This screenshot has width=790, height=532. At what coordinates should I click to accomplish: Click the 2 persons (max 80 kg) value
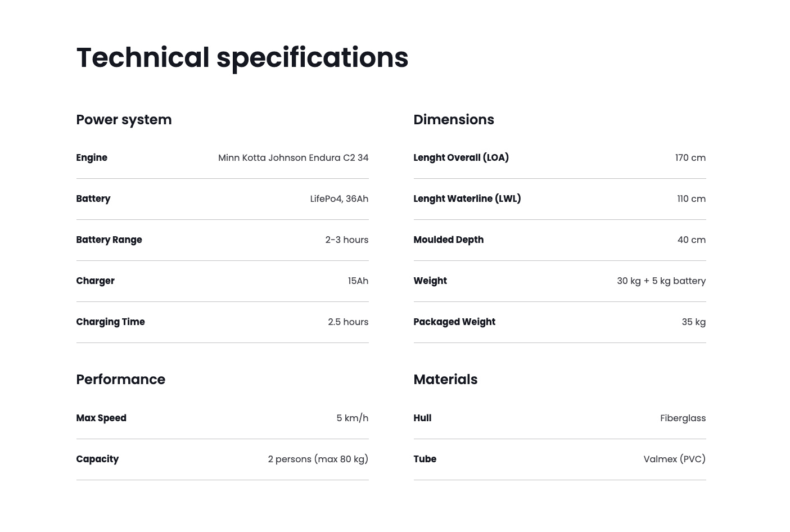(318, 459)
